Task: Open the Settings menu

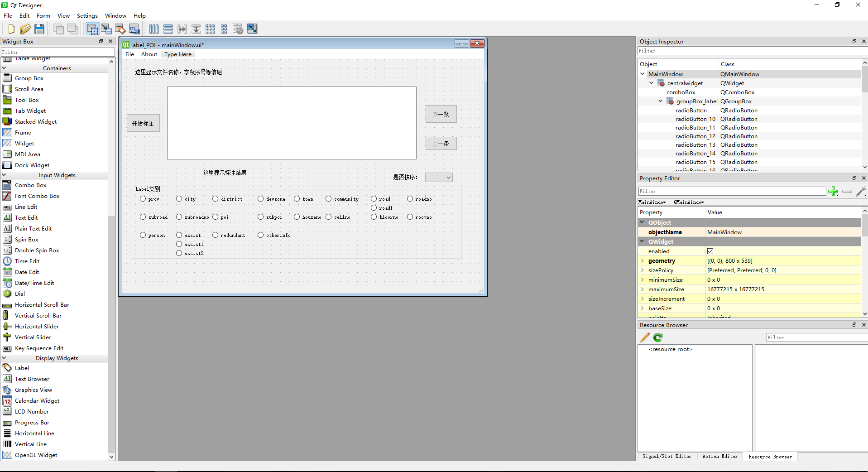Action: [x=87, y=15]
